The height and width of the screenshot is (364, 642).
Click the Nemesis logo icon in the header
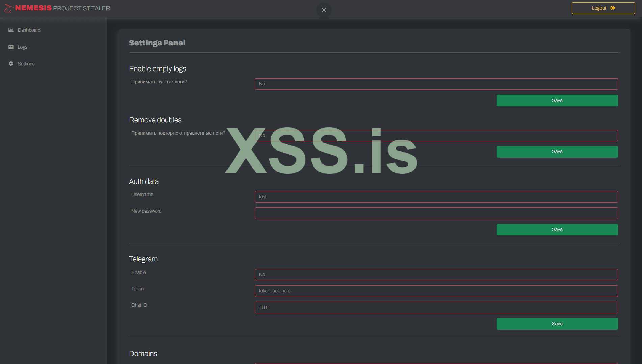coord(8,8)
